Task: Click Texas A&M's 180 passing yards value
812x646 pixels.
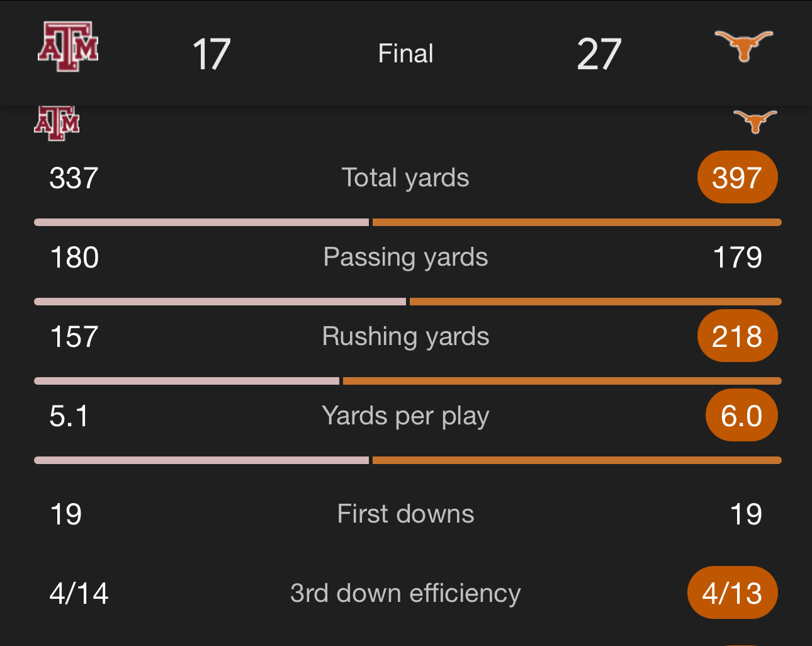Action: [74, 258]
